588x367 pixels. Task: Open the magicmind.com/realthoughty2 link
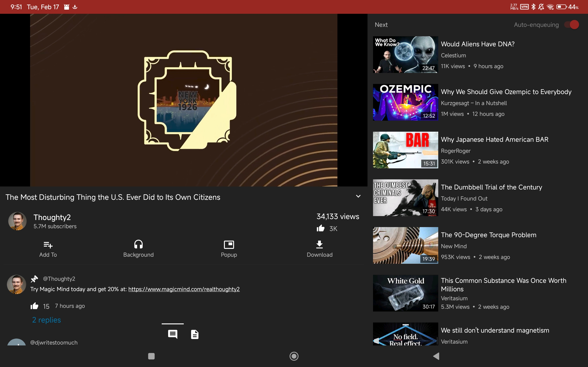click(x=184, y=289)
